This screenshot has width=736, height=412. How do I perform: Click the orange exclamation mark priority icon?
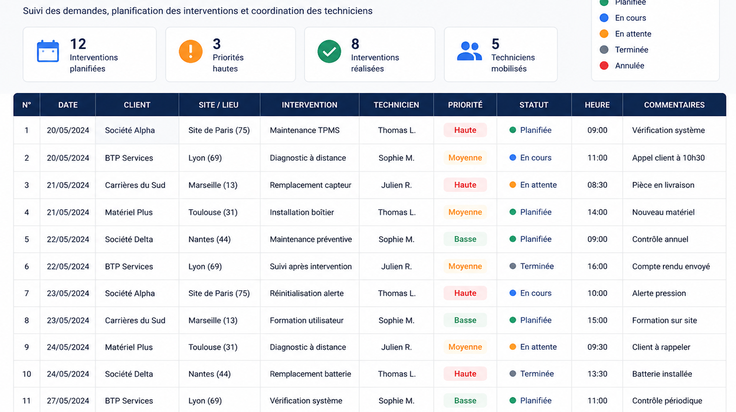point(191,51)
